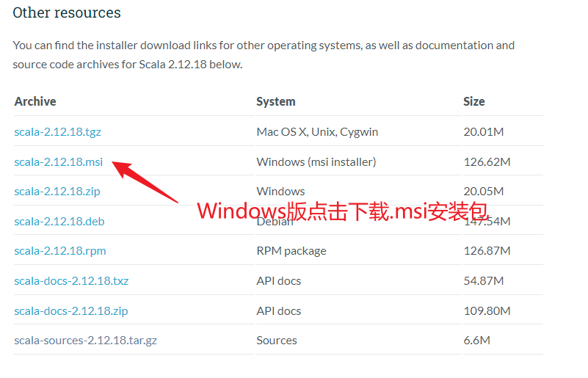Click the "RPM package" system cell

coord(291,251)
